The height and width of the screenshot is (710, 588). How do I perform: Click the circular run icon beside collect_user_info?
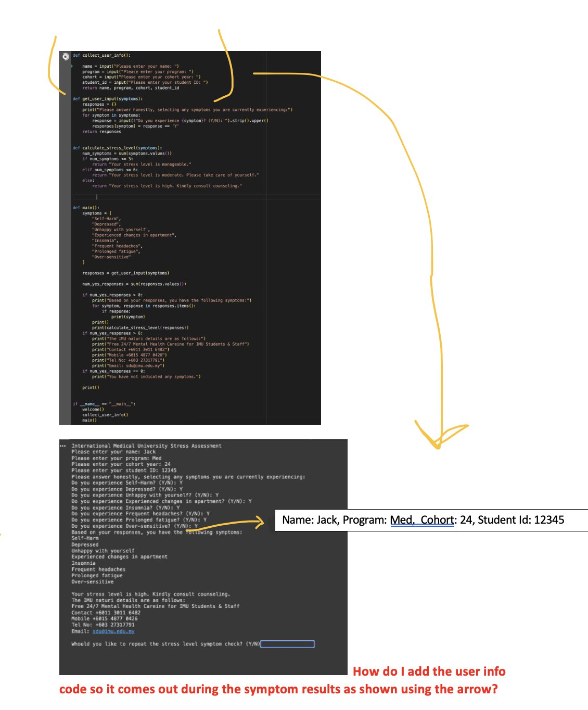point(65,56)
